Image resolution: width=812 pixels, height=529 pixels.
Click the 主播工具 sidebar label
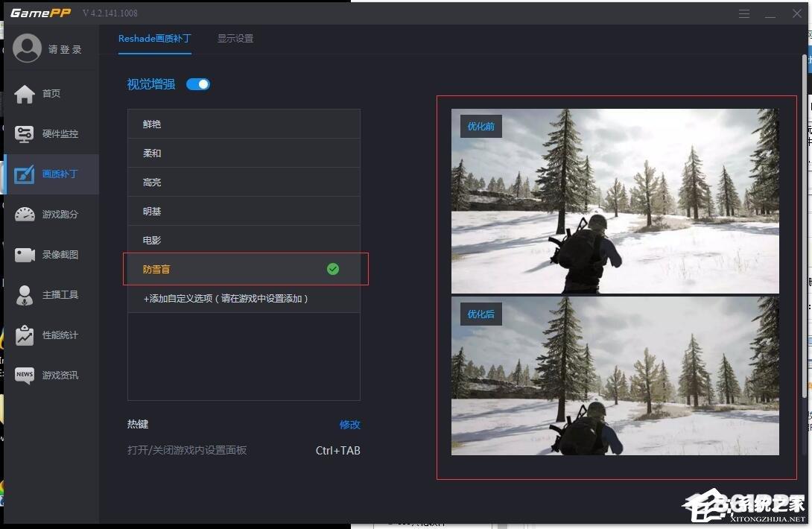[60, 295]
